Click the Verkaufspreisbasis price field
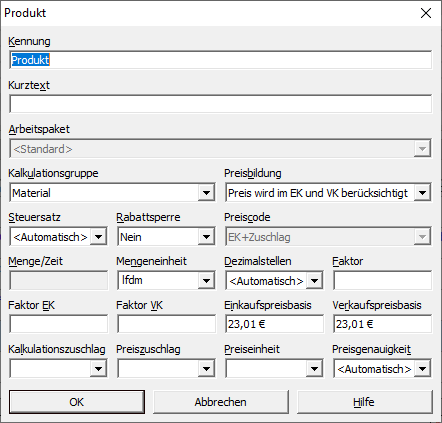 point(382,324)
